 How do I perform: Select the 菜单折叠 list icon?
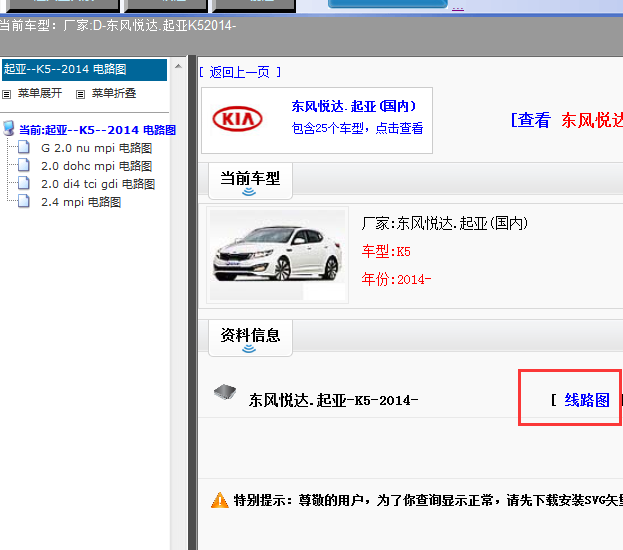(80, 95)
